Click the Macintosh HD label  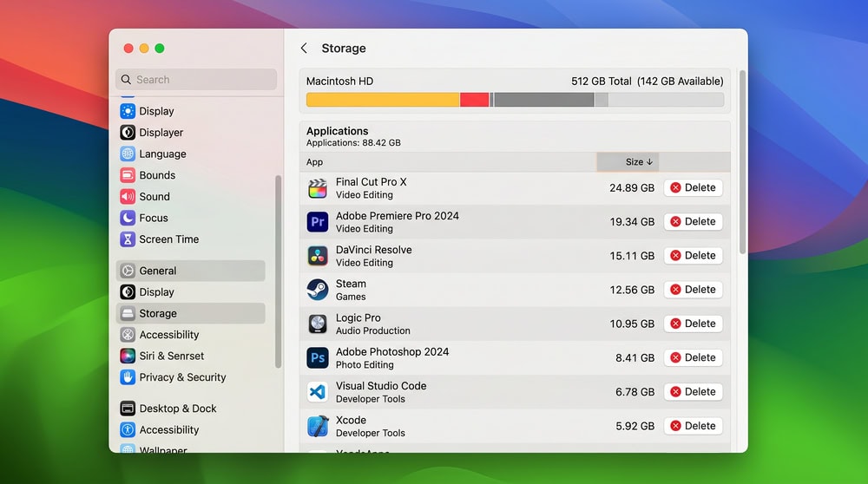[x=340, y=82]
